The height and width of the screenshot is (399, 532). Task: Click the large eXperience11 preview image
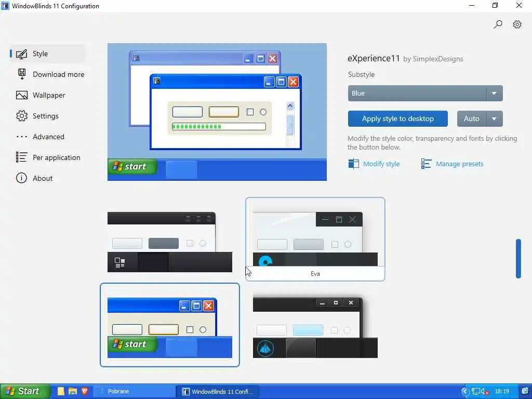(217, 112)
